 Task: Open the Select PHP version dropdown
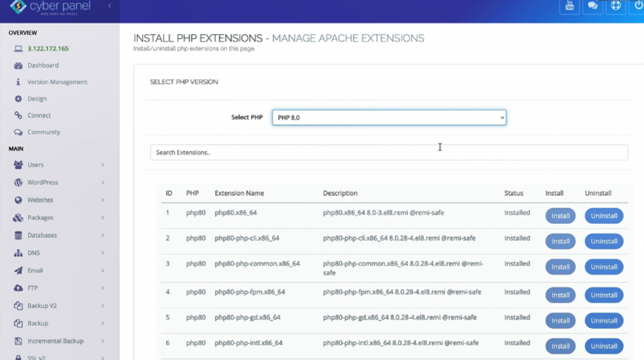click(389, 117)
